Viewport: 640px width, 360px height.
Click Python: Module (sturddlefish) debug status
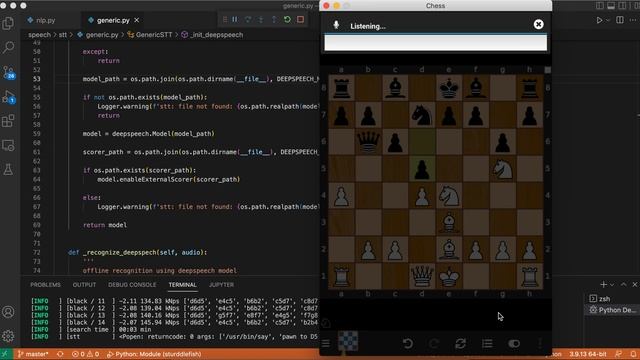154,354
